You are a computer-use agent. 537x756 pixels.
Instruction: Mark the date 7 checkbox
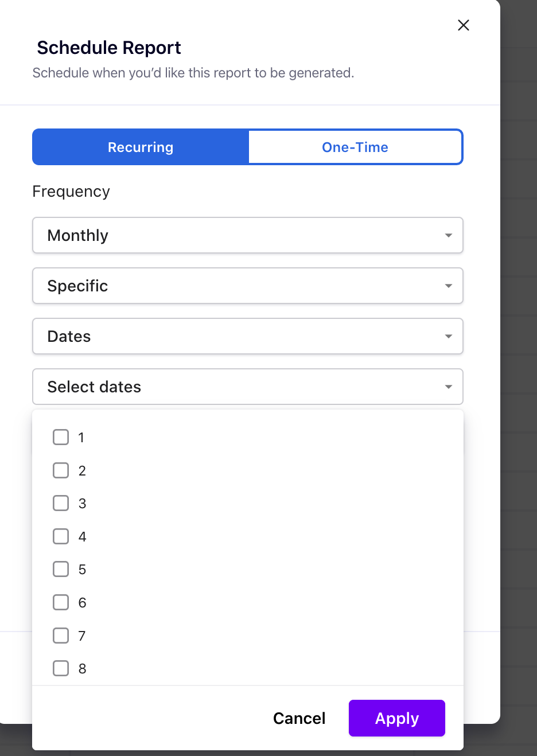pos(61,636)
